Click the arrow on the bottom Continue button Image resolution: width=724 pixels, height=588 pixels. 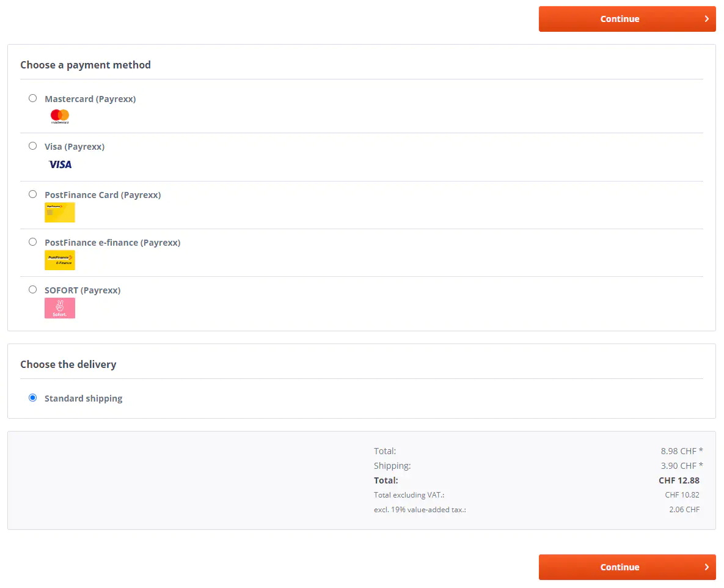(x=706, y=567)
